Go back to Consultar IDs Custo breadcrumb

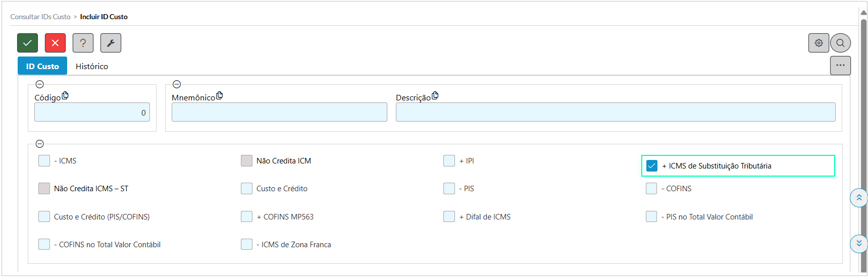[x=40, y=17]
